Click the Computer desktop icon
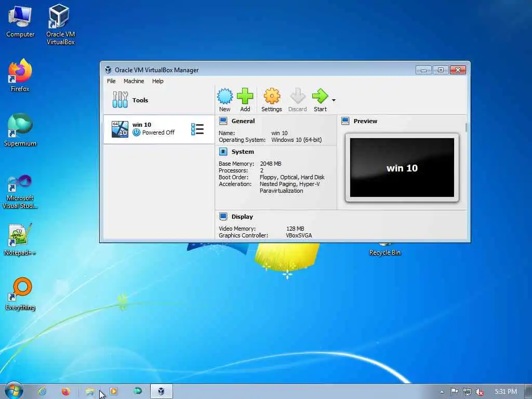 (x=20, y=21)
